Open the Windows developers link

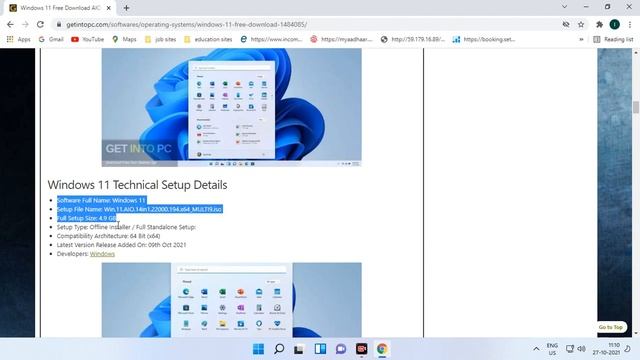pos(102,254)
